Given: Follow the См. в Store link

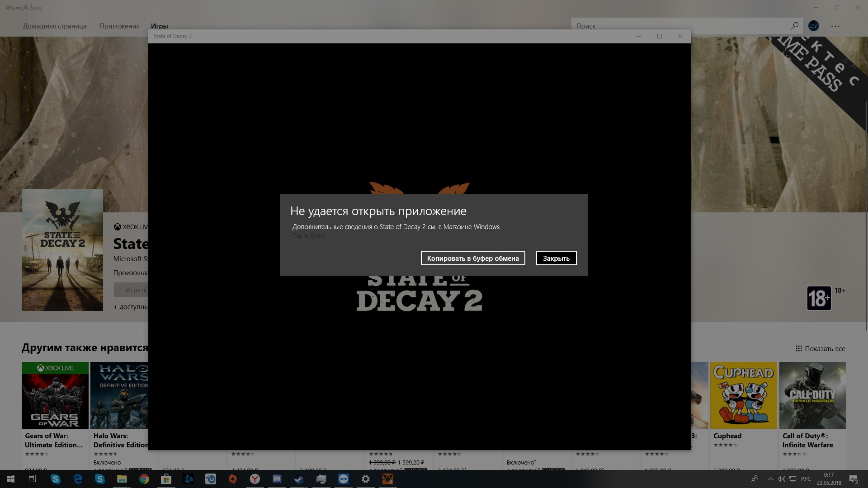Looking at the screenshot, I should tap(308, 236).
